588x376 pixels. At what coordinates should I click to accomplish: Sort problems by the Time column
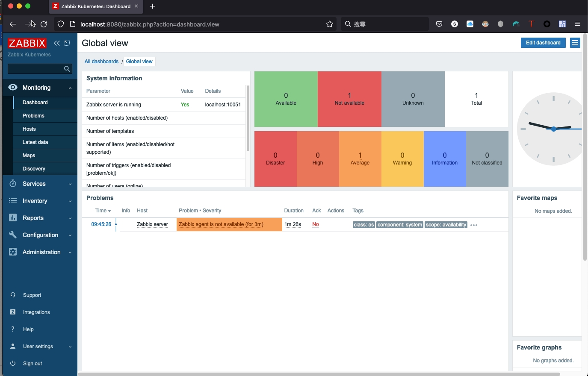tap(103, 211)
